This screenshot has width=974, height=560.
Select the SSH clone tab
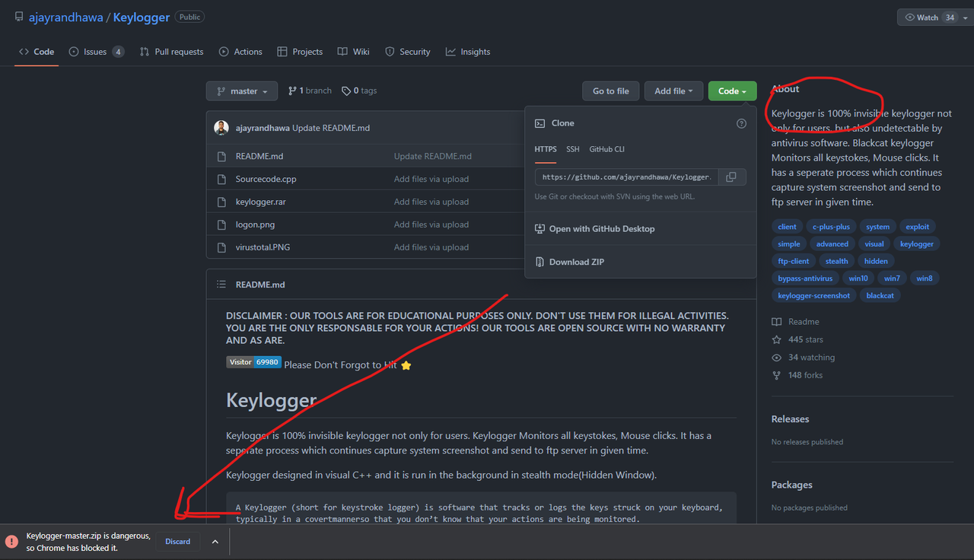point(573,149)
